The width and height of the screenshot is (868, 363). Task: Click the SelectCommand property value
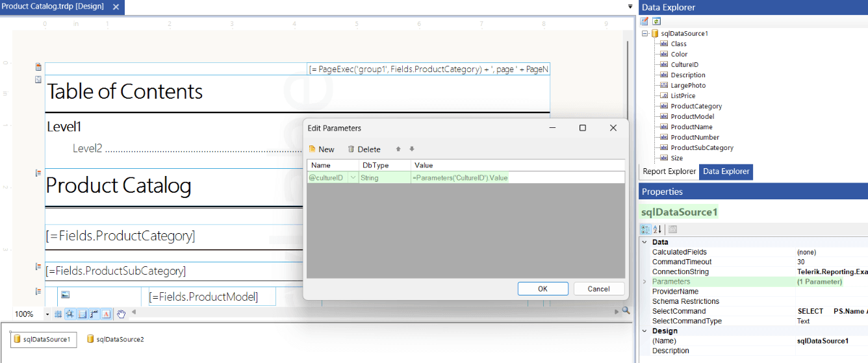[832, 311]
